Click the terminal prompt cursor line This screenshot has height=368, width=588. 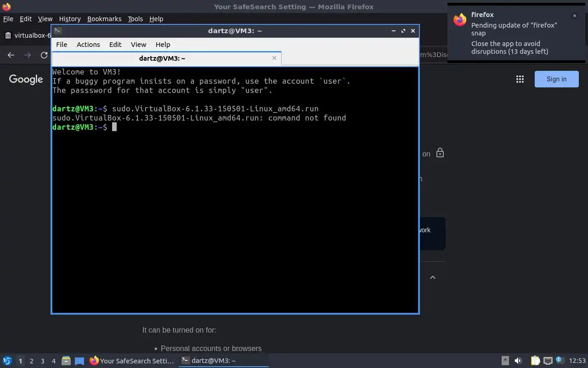click(x=85, y=127)
